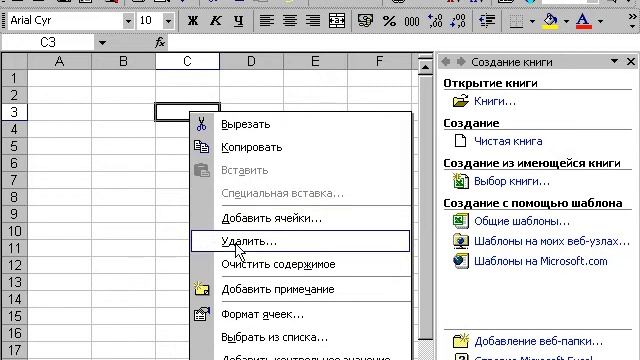
Task: Open Формат ячеек... from context menu
Action: [x=300, y=315]
